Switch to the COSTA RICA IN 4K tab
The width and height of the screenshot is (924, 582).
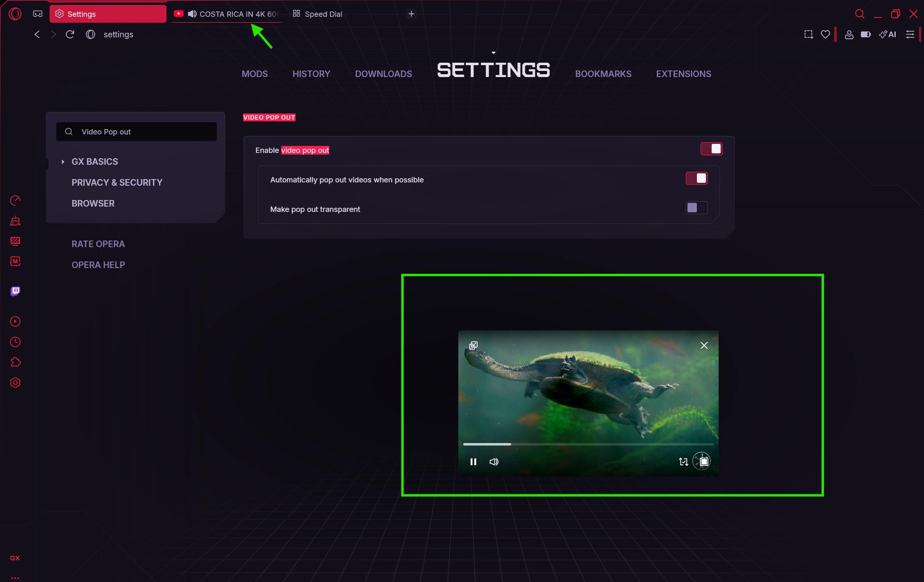point(234,14)
